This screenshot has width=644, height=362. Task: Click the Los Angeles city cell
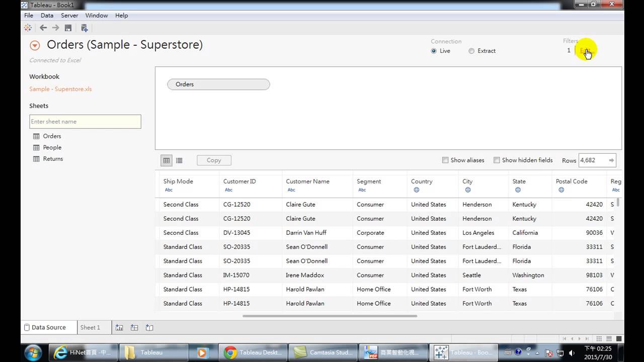click(478, 233)
